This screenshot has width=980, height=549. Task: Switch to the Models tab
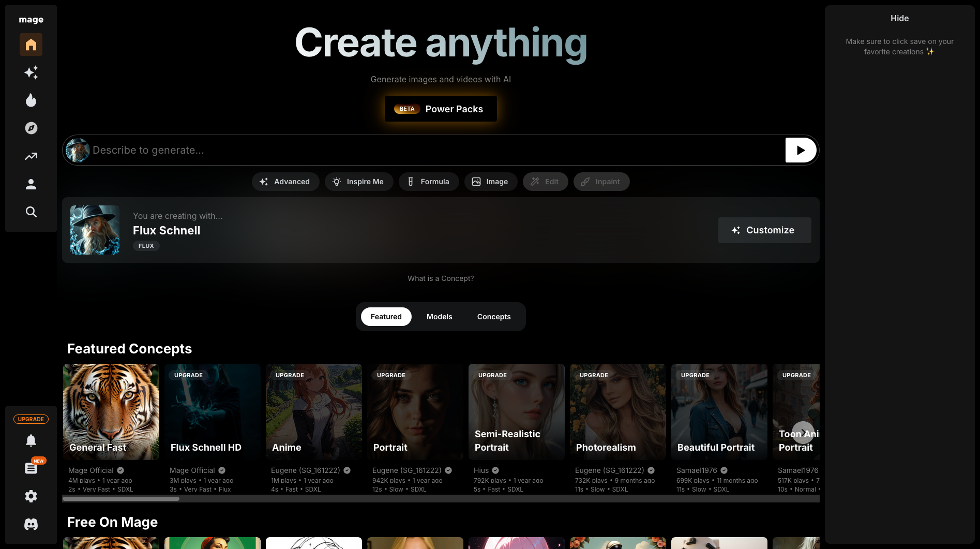[x=440, y=317]
